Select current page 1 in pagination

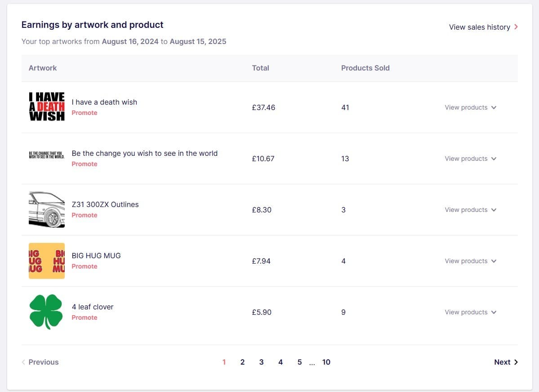[224, 362]
